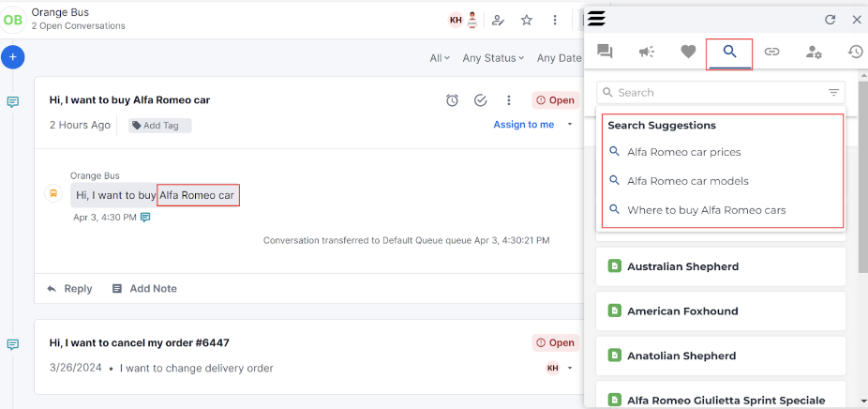Select 'Alfa Romeo car prices' suggestion
This screenshot has height=409, width=868.
tap(683, 152)
